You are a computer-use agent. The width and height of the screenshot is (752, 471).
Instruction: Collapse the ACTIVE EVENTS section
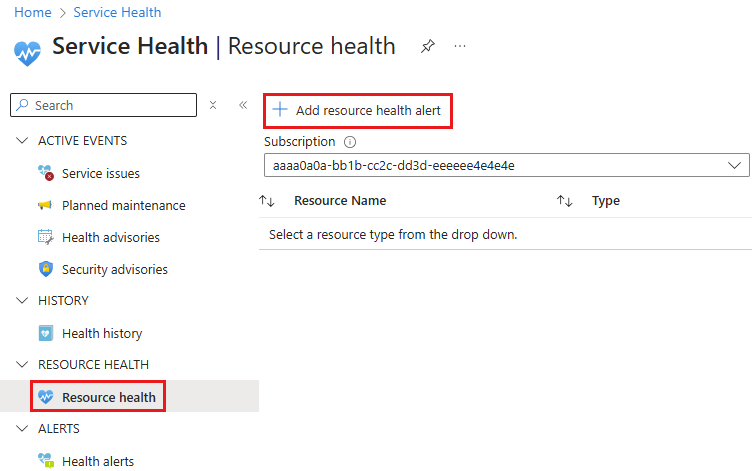click(x=22, y=141)
